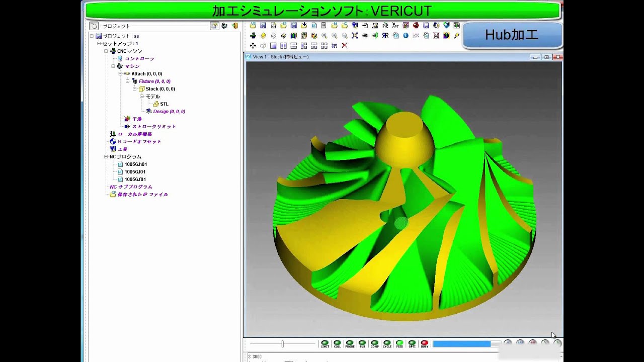Click the pan move arrows icon
The image size is (644, 362).
click(253, 46)
